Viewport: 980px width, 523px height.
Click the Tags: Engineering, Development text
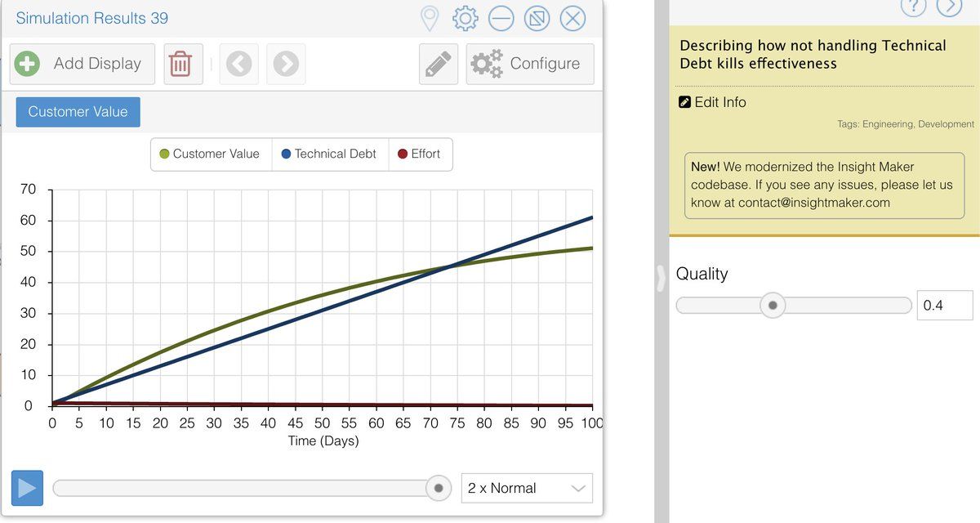906,124
